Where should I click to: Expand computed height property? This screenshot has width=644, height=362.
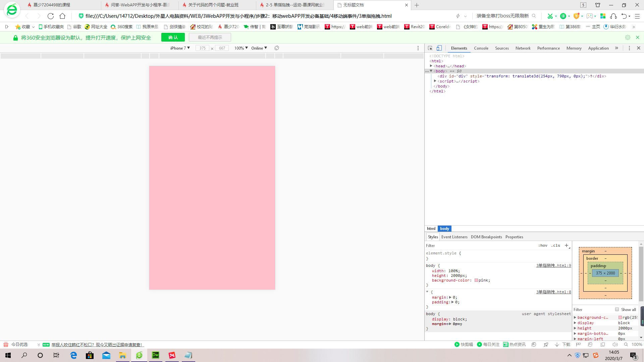coord(575,328)
